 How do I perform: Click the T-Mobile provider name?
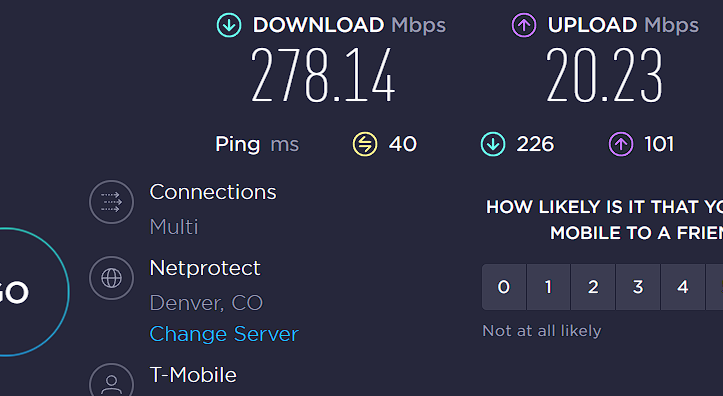coord(193,375)
